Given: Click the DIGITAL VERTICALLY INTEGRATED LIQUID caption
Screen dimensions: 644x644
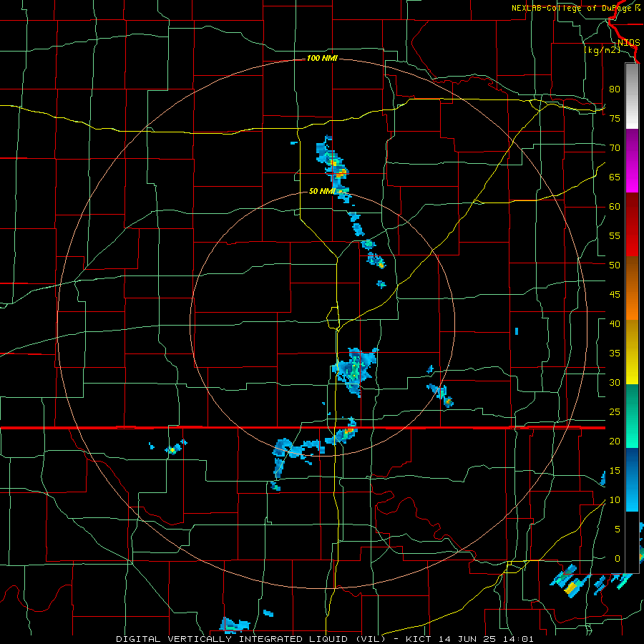Looking at the screenshot, I should click(235, 639).
